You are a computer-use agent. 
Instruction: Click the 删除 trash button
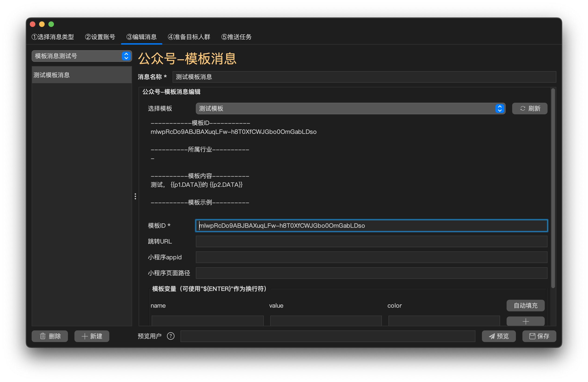click(x=50, y=336)
